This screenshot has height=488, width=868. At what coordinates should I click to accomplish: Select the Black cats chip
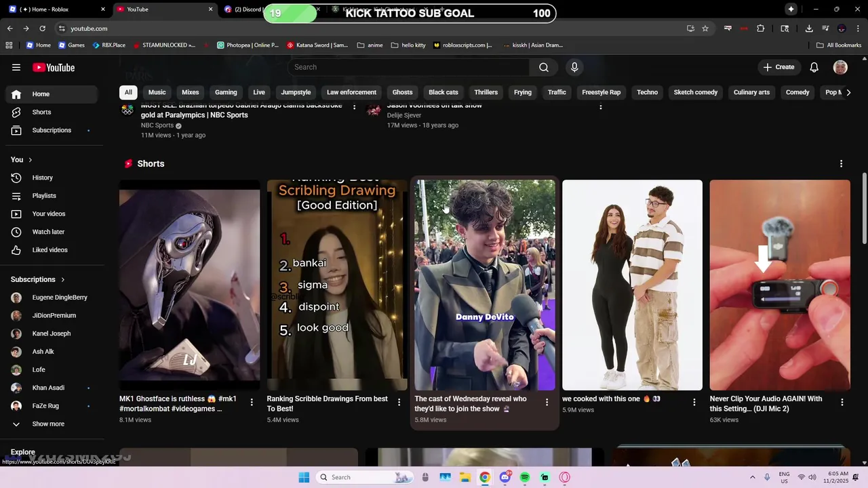click(443, 92)
